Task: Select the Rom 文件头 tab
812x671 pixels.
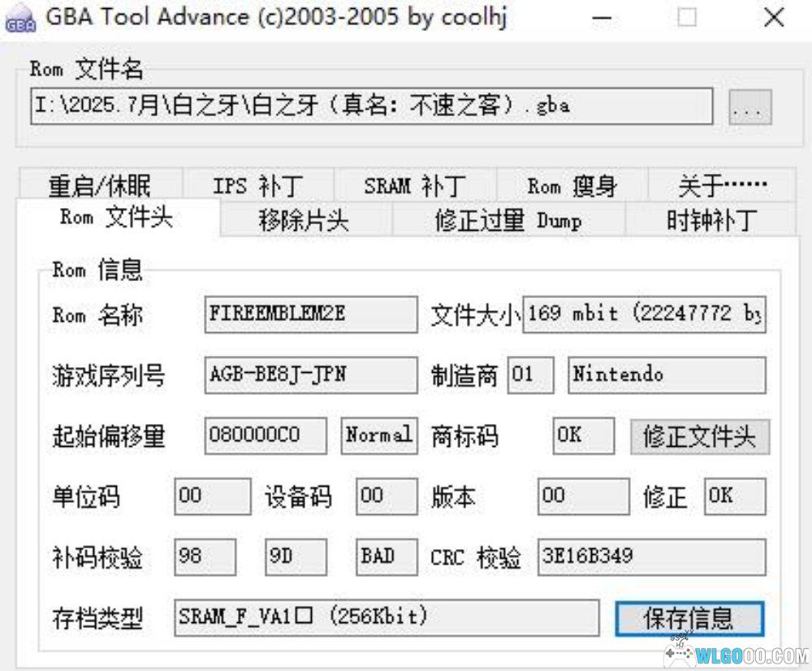Action: pyautogui.click(x=116, y=218)
